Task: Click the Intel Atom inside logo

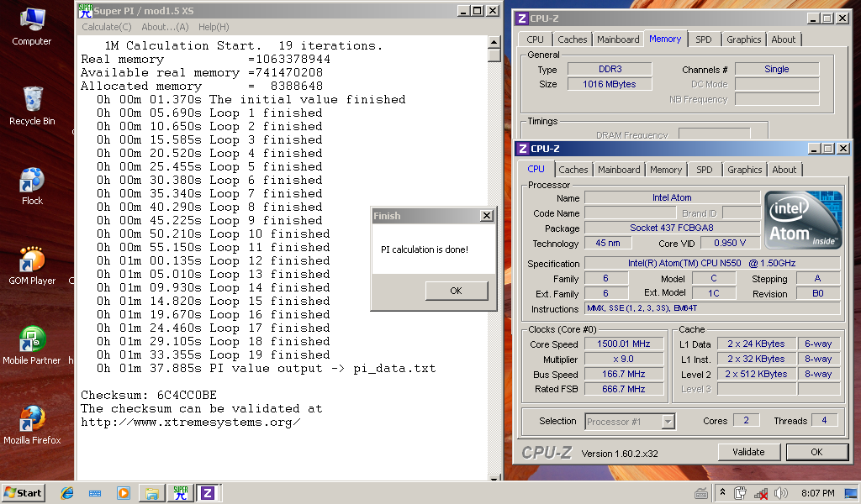Action: tap(803, 220)
